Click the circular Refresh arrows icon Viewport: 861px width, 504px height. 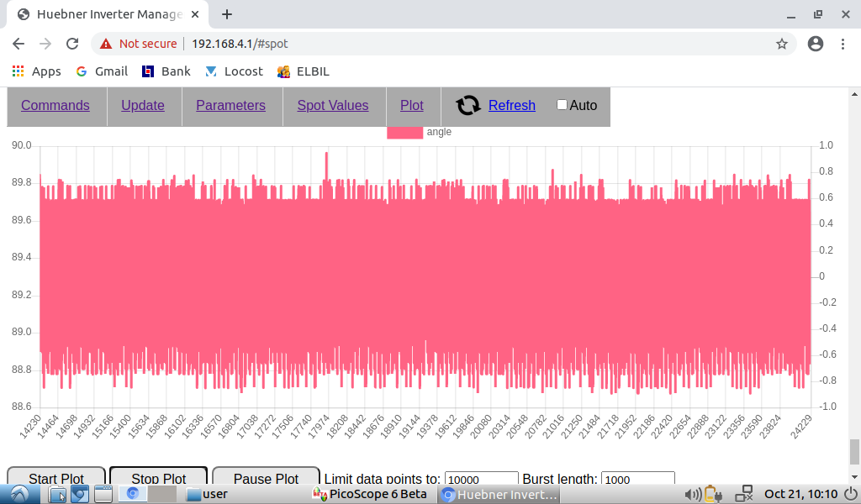point(468,105)
